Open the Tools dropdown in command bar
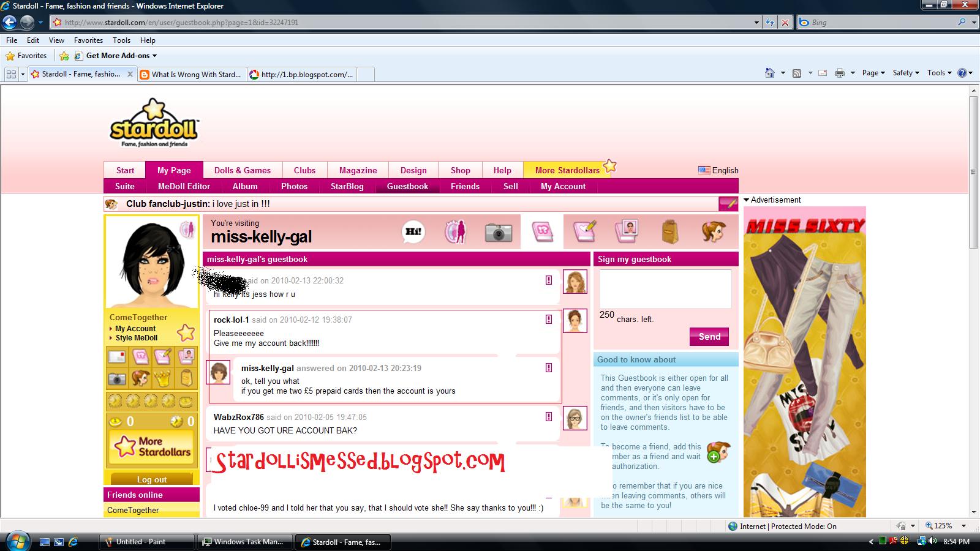980x551 pixels. [x=939, y=73]
